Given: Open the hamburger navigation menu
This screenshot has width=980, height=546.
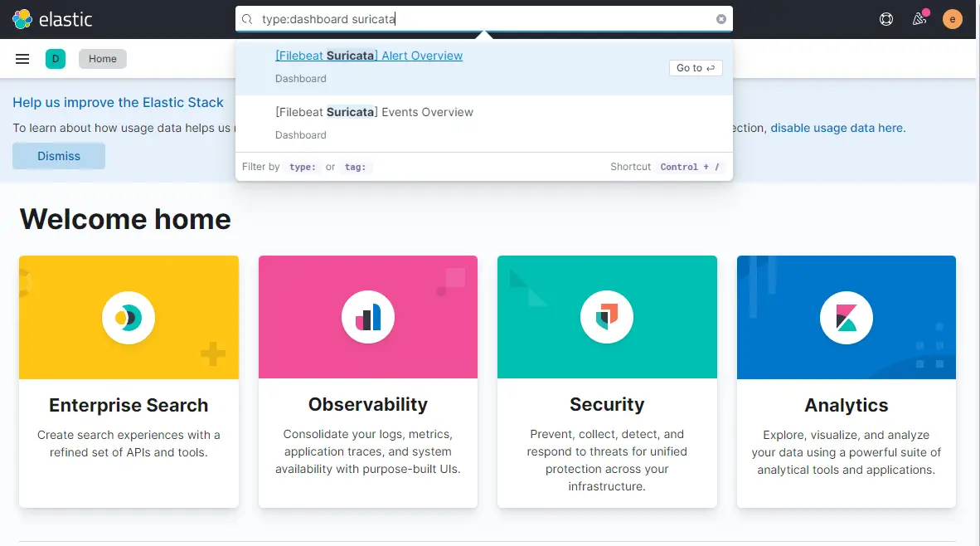Looking at the screenshot, I should [22, 58].
